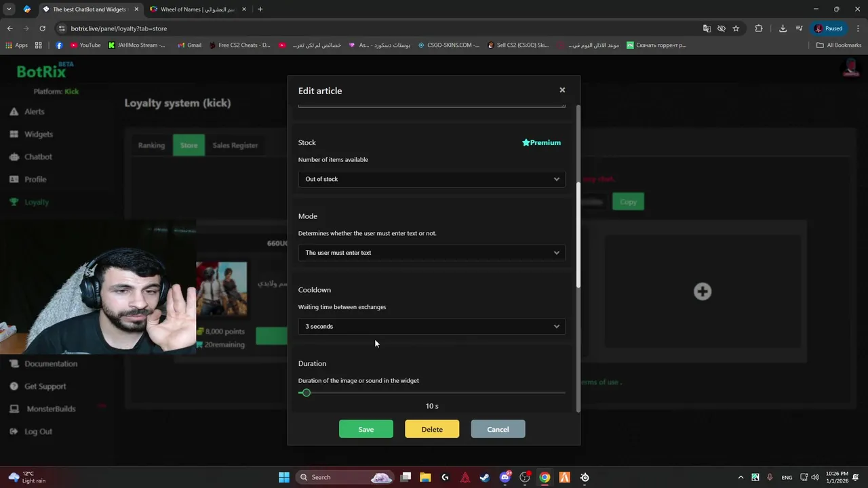Open File Explorer from the taskbar
The width and height of the screenshot is (868, 488).
(x=425, y=477)
